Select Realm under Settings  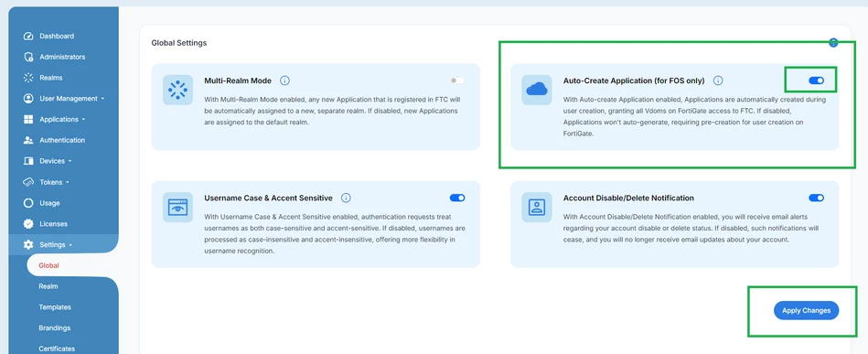[48, 286]
